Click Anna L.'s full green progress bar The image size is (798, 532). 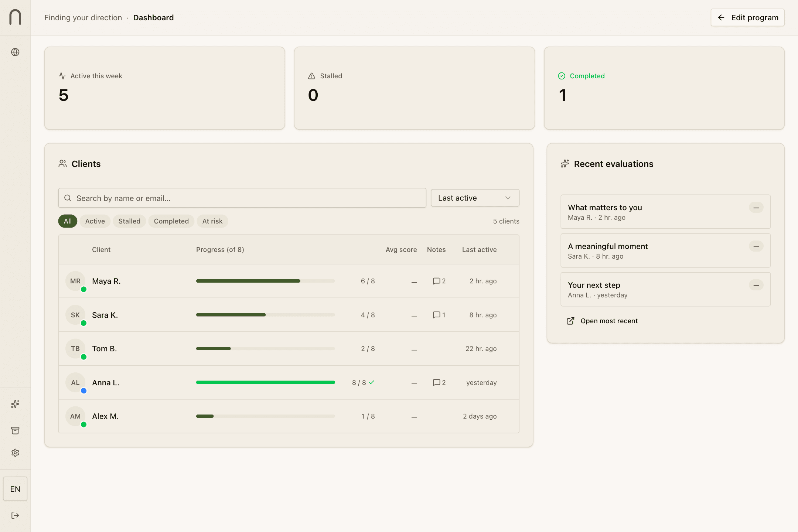coord(265,383)
